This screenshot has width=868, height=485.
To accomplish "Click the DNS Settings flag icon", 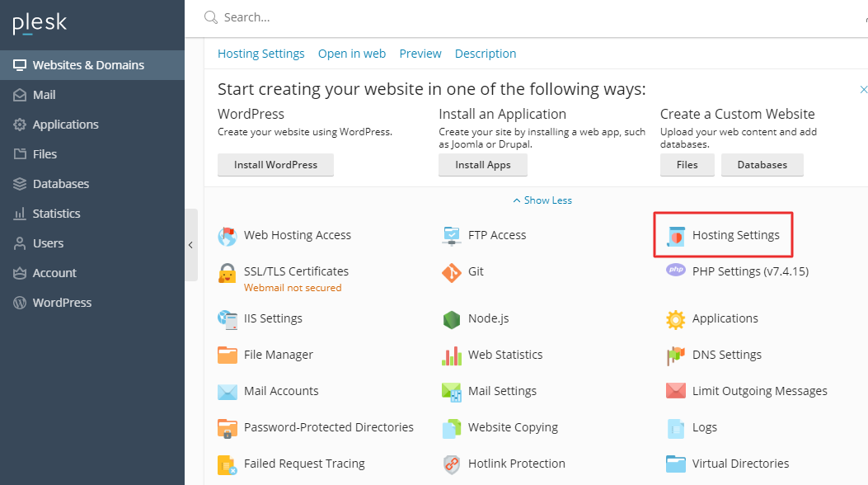I will 675,356.
